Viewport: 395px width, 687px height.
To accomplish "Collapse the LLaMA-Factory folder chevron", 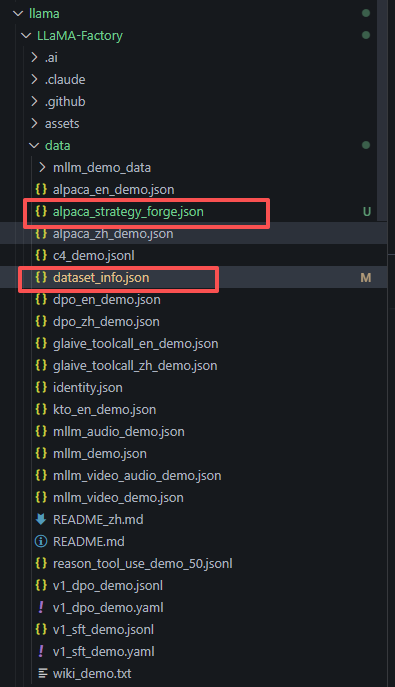I will pyautogui.click(x=26, y=35).
